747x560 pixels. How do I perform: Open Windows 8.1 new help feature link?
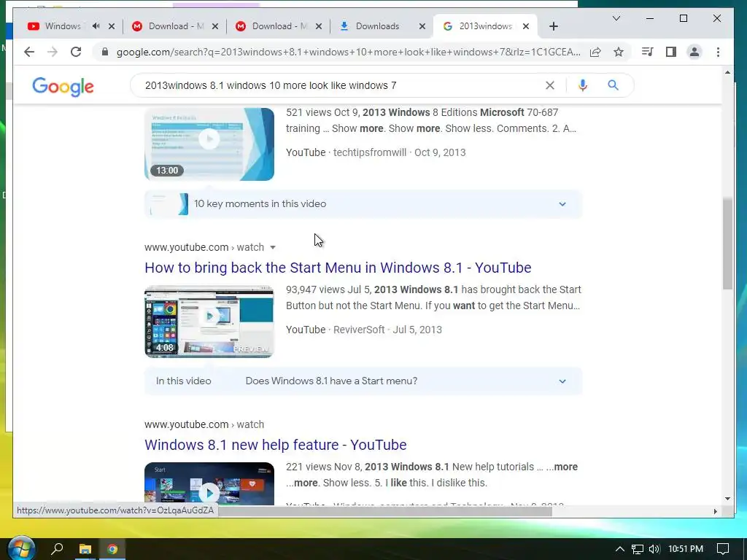coord(275,445)
